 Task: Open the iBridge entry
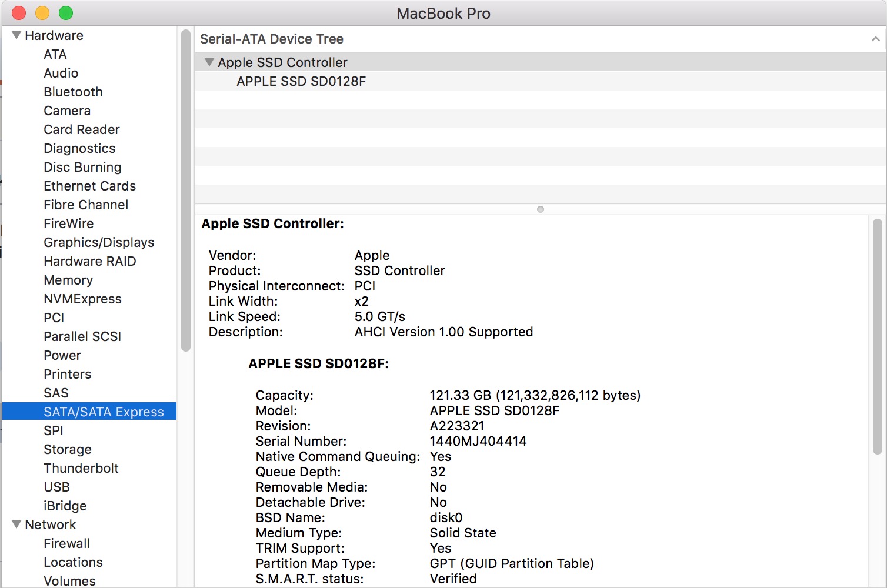pyautogui.click(x=65, y=506)
